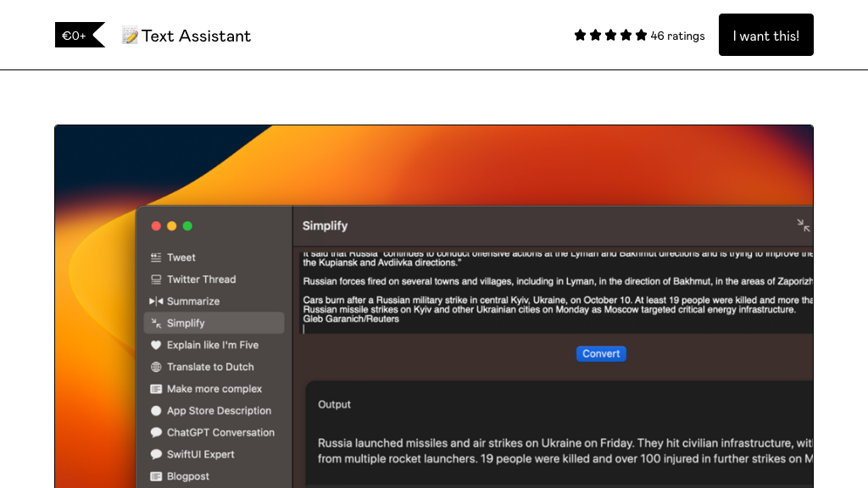The image size is (868, 488).
Task: Select the Summarize arrows icon
Action: tap(155, 301)
